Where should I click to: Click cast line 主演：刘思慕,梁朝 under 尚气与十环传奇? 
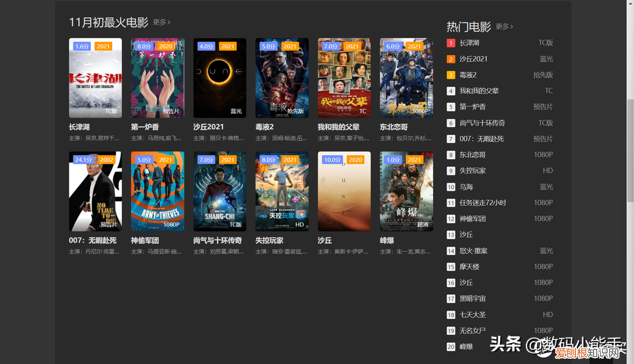pyautogui.click(x=218, y=251)
